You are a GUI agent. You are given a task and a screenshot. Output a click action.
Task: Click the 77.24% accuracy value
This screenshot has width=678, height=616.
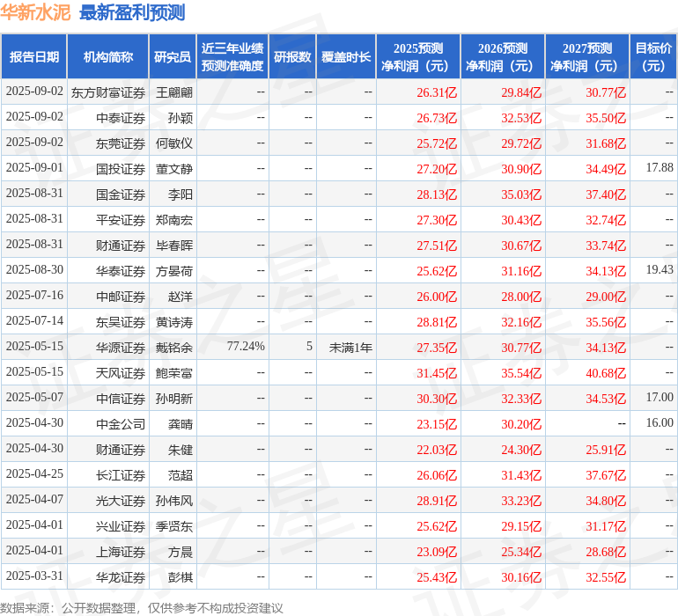(x=246, y=347)
